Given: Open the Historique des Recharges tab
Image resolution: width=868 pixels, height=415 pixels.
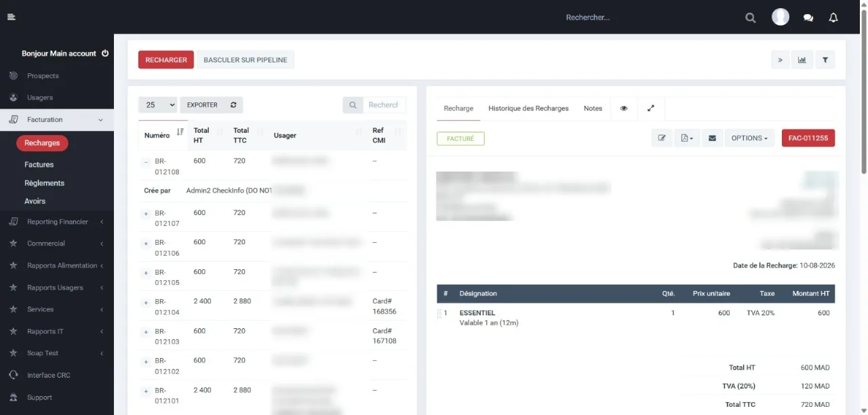Looking at the screenshot, I should coord(528,108).
